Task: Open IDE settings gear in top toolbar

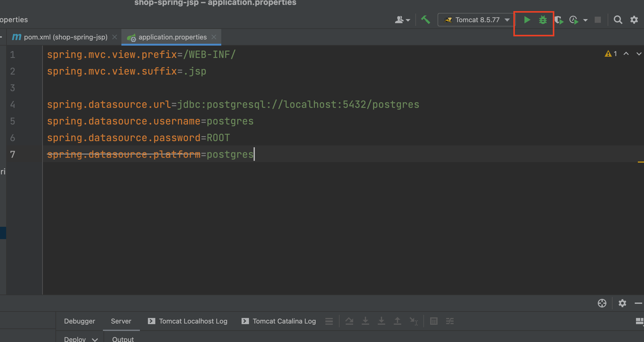Action: click(x=634, y=20)
